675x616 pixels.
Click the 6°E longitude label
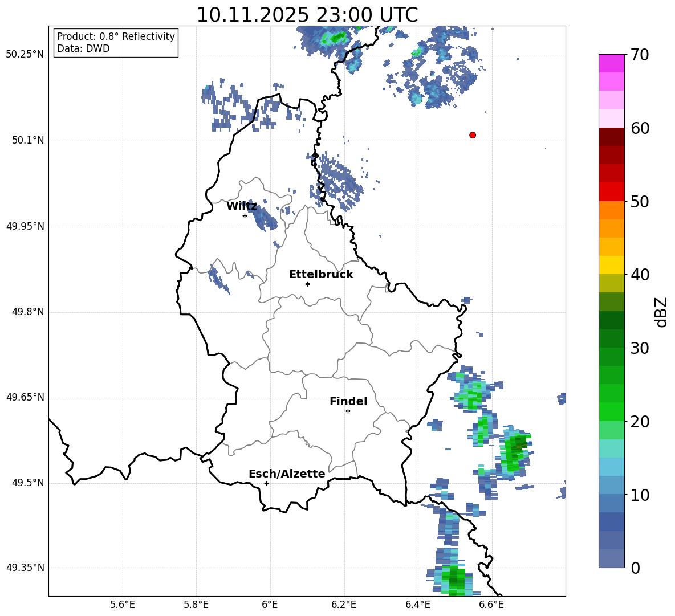(270, 605)
